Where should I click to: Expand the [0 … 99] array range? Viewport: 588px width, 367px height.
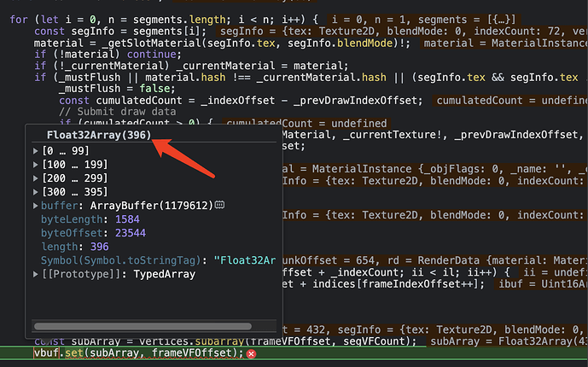pos(36,151)
